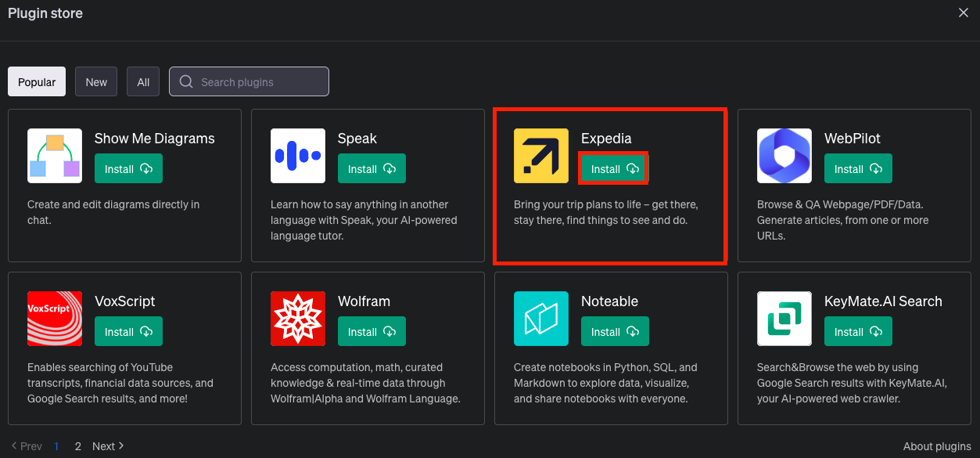Click the Expedia plugin title
The width and height of the screenshot is (980, 458).
point(606,139)
